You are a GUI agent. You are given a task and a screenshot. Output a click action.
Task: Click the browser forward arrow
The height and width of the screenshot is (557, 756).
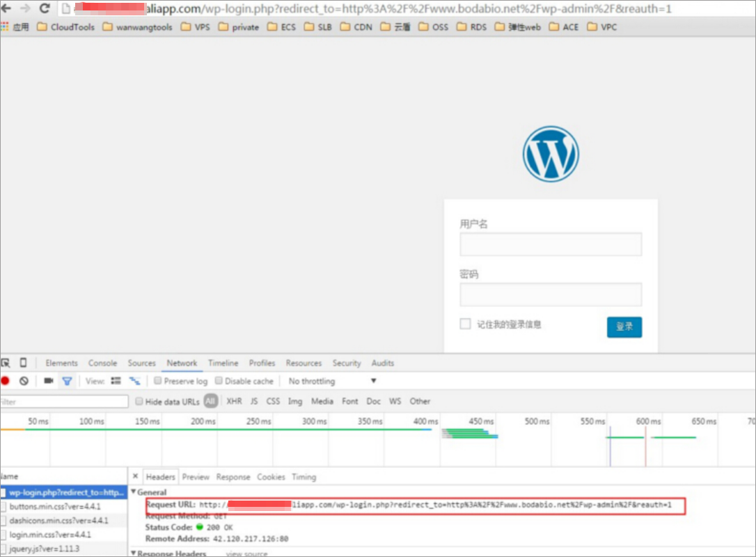pyautogui.click(x=25, y=8)
